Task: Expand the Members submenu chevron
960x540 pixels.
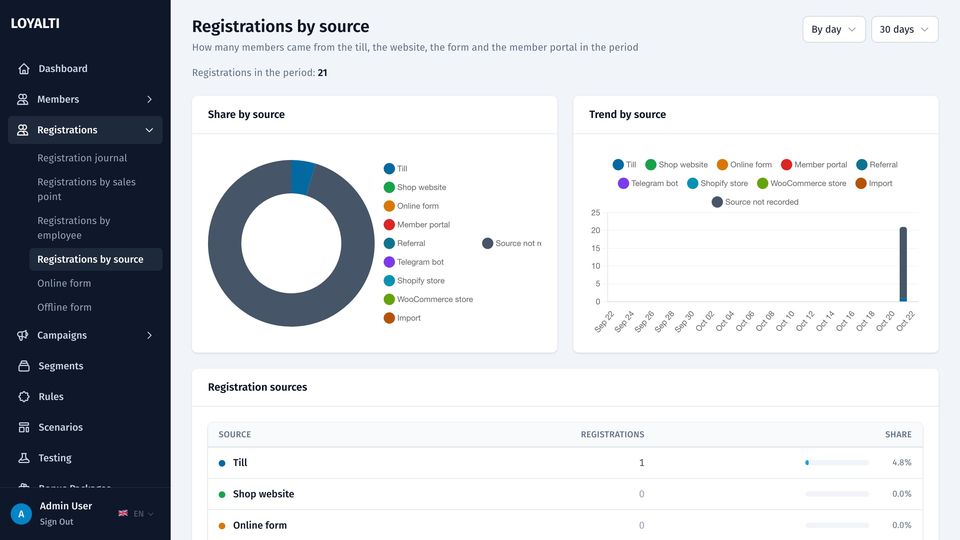Action: click(x=149, y=99)
